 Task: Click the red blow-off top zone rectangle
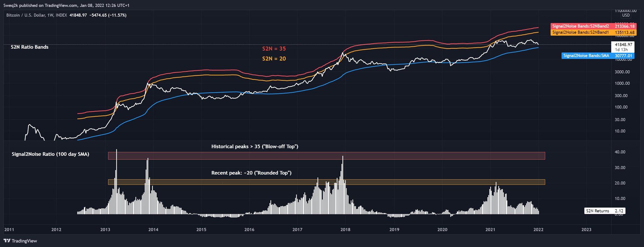click(326, 156)
